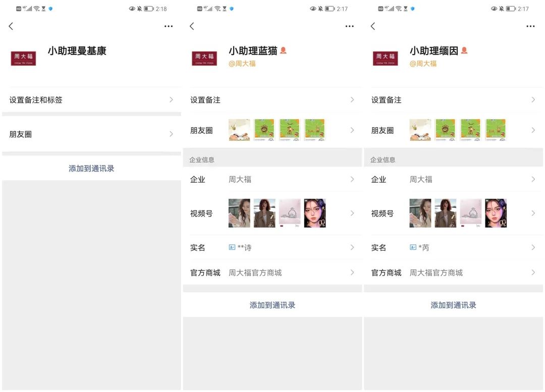This screenshot has height=392, width=545.
Task: Tap 添加到通讯录 for 小助理蓝猫
Action: [272, 305]
